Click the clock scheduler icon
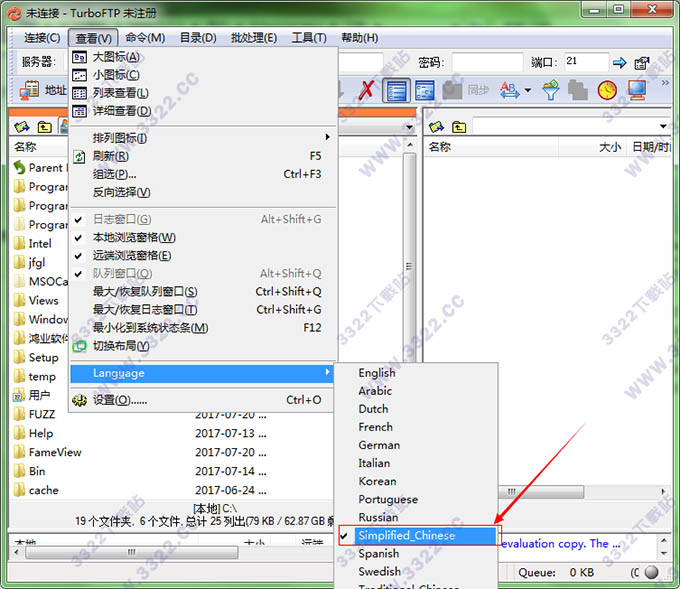Screen dimensions: 680x589 (607, 90)
